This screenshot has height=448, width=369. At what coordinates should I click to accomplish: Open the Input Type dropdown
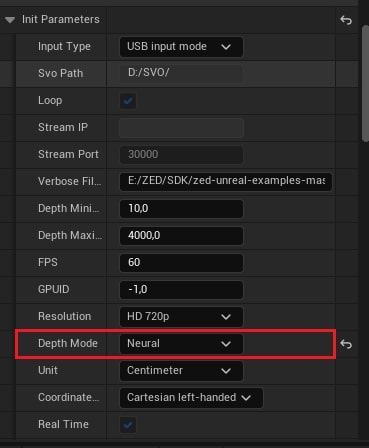181,47
